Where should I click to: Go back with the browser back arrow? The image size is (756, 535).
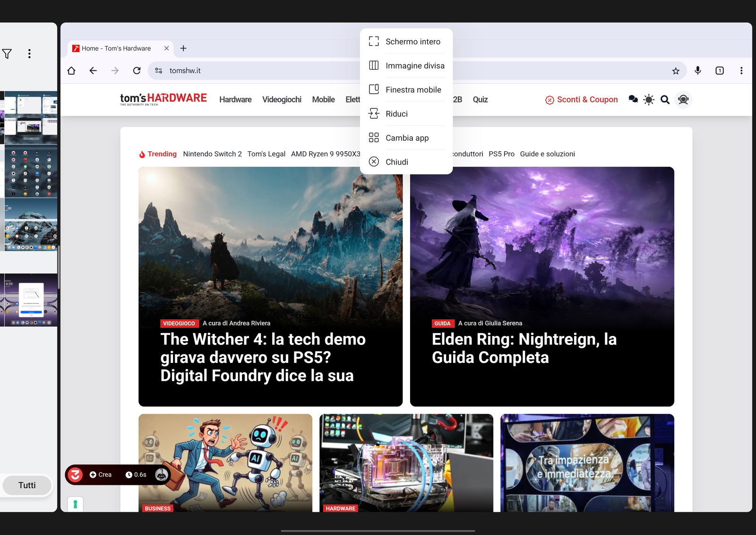click(x=93, y=71)
